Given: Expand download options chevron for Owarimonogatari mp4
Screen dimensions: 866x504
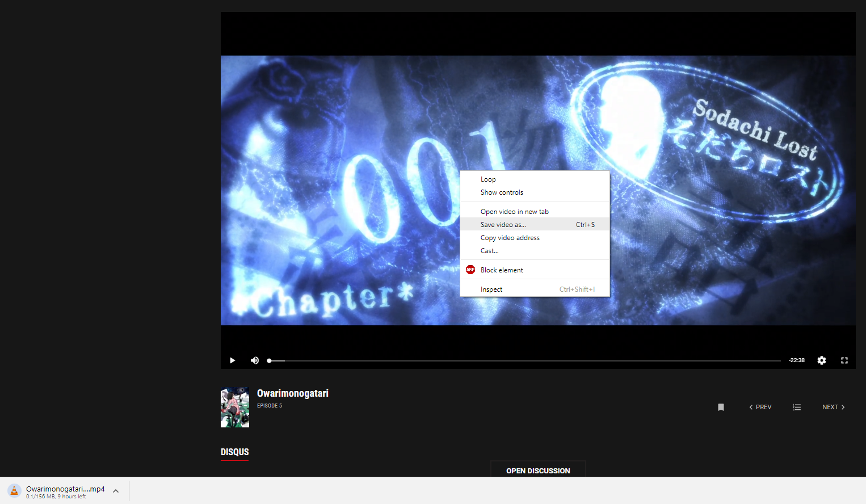Looking at the screenshot, I should [x=116, y=491].
